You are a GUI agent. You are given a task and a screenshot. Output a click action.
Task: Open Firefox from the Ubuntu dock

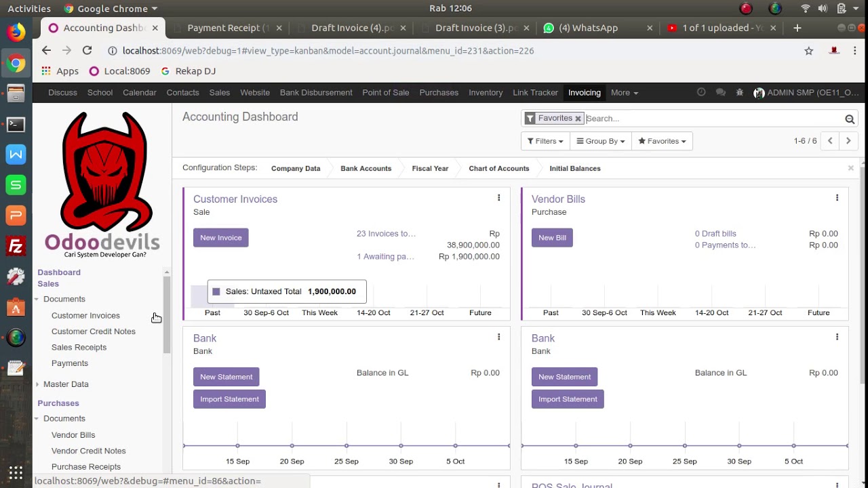pos(16,33)
